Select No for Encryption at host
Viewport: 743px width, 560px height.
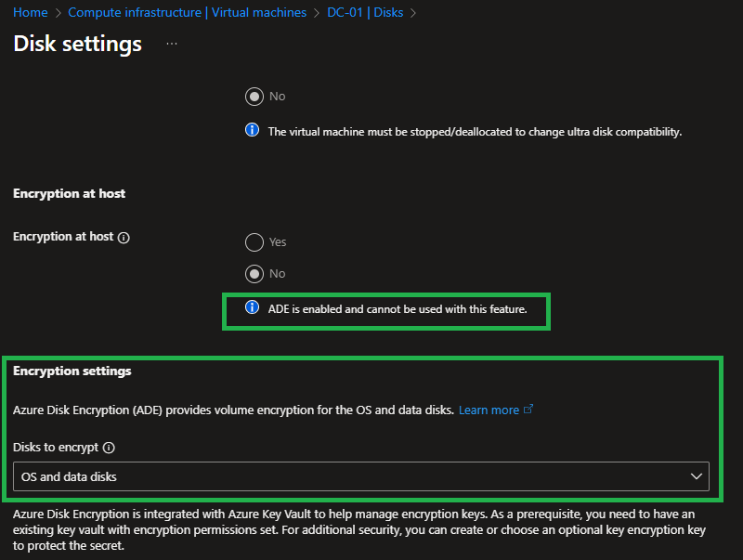(254, 274)
